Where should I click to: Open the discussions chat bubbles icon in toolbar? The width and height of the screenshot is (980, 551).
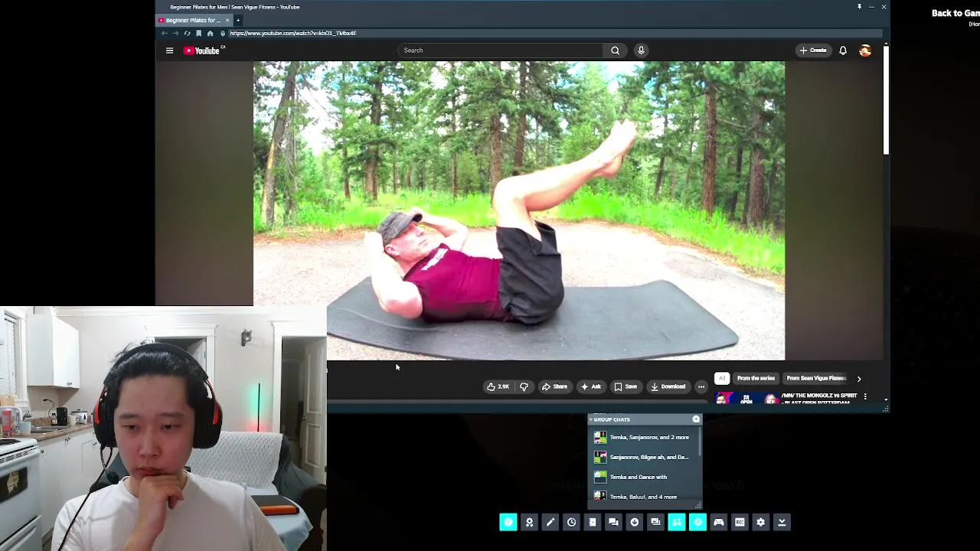[x=613, y=522]
